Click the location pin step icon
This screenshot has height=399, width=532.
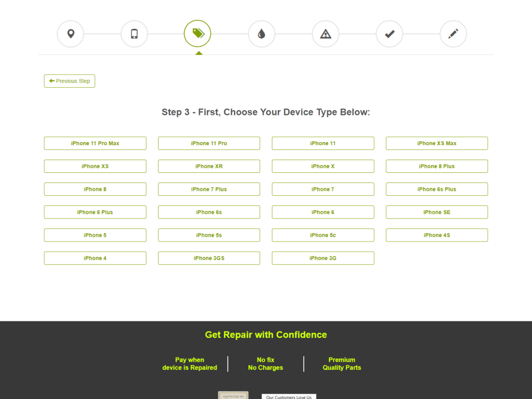click(71, 34)
